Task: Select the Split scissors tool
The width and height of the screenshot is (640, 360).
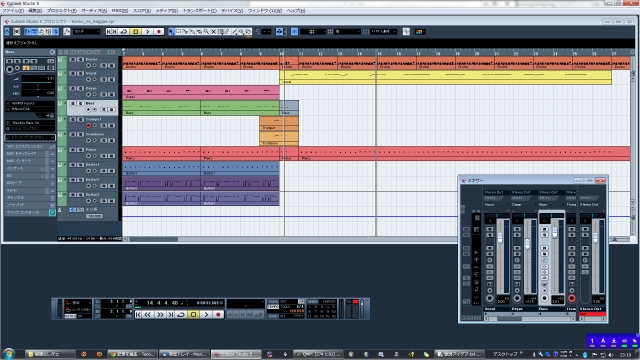Action: click(185, 31)
